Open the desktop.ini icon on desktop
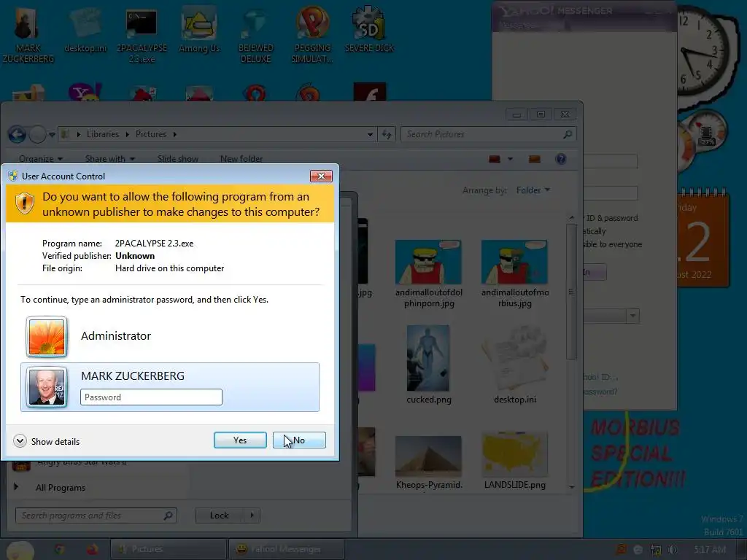 (x=85, y=31)
